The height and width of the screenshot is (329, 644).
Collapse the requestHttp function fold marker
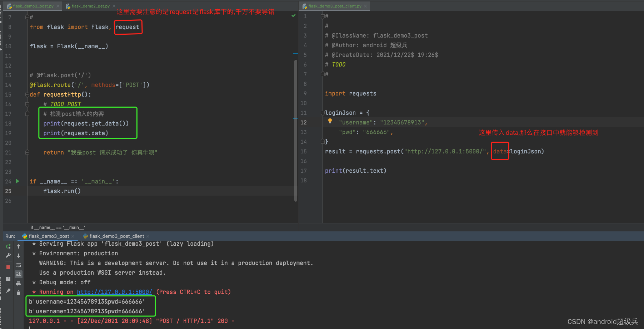coord(27,94)
